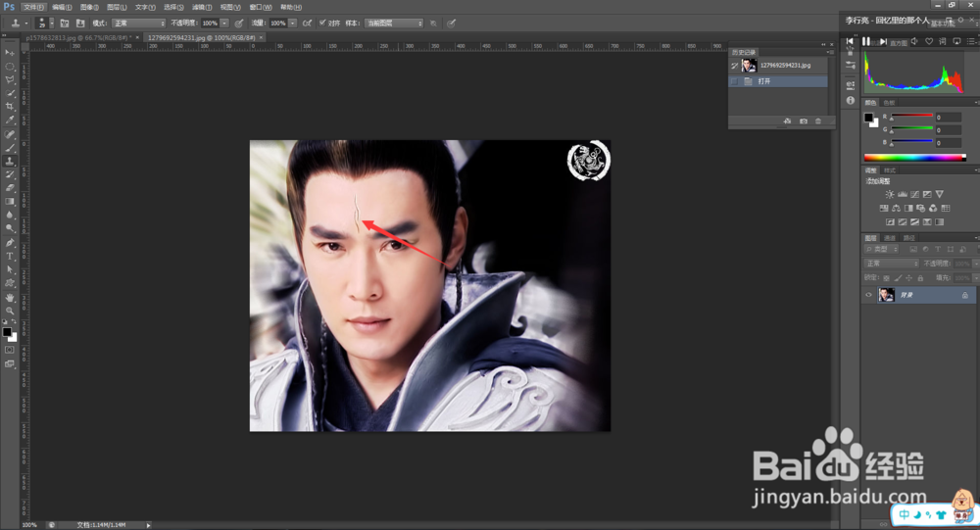Open the Flow slider dropdown arrow

(292, 24)
